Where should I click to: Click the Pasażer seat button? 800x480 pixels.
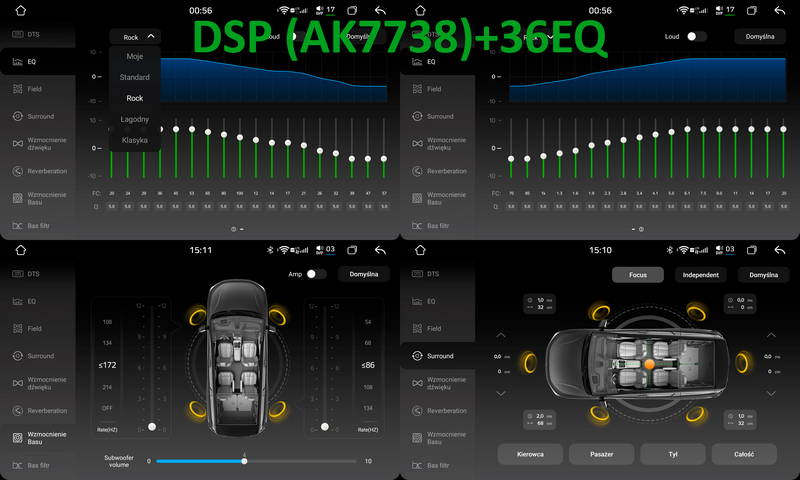[x=602, y=454]
